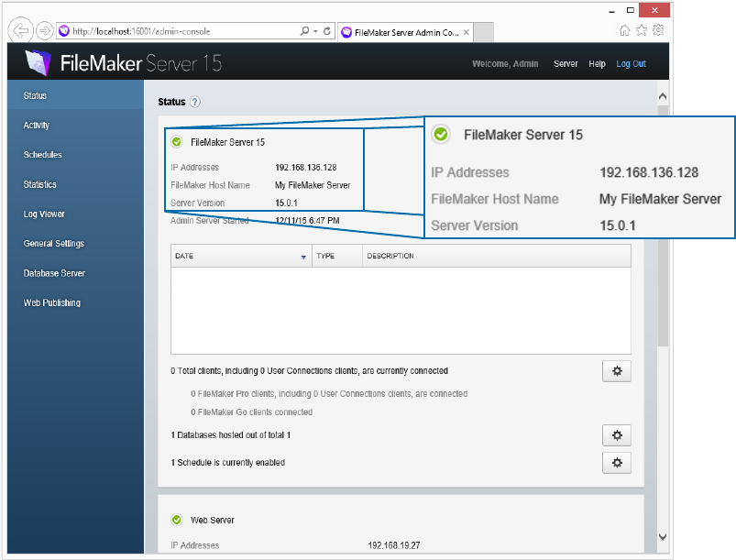
Task: Click the browser Forward arrow button
Action: tap(45, 31)
